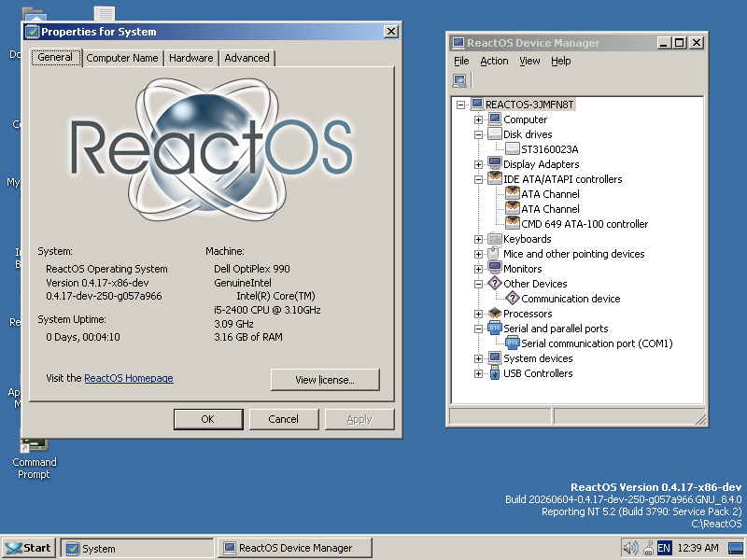Click the Serial communication port (COM1) icon
The image size is (747, 560).
click(x=512, y=343)
